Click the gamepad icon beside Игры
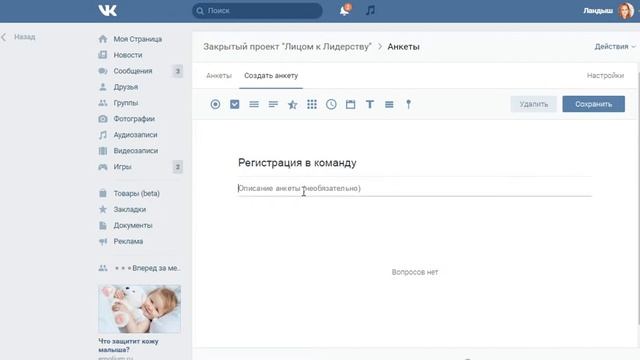Viewport: 640px width, 360px height. pyautogui.click(x=103, y=167)
